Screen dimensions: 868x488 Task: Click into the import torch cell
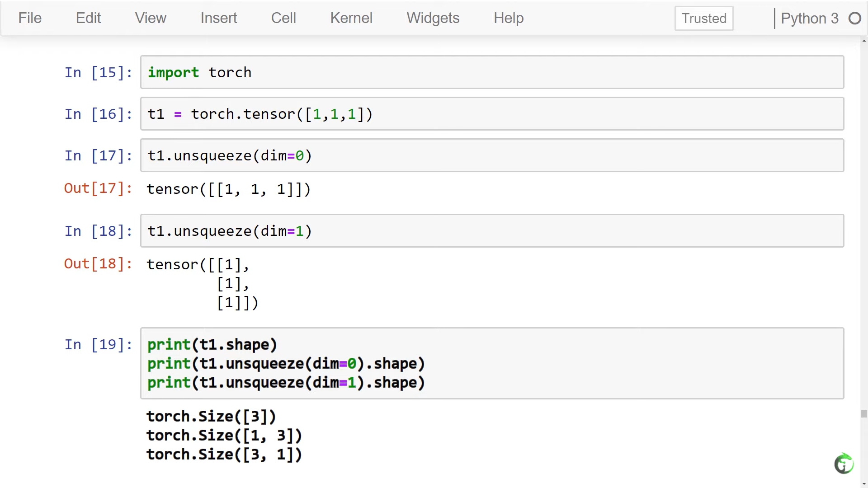coord(492,72)
